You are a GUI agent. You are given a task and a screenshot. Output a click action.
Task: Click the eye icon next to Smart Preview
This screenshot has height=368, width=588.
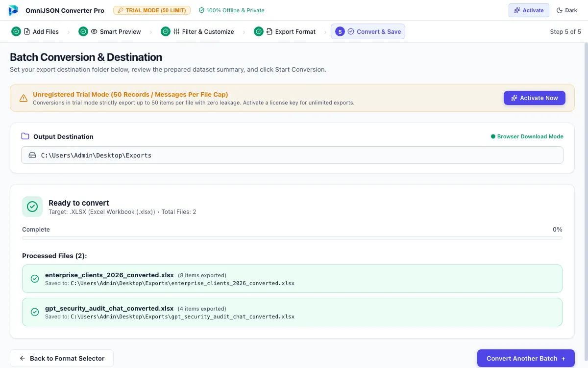[94, 31]
